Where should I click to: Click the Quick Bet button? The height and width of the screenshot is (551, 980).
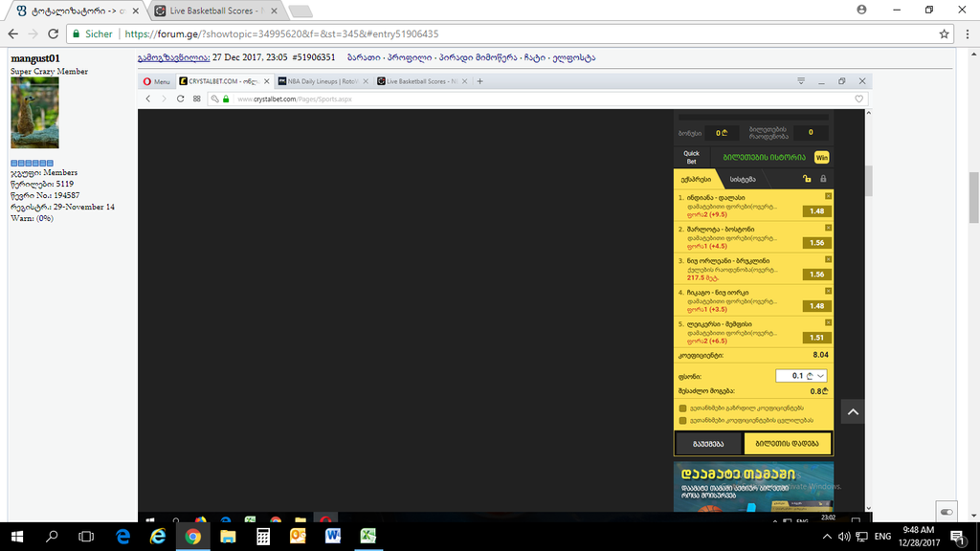pos(691,158)
